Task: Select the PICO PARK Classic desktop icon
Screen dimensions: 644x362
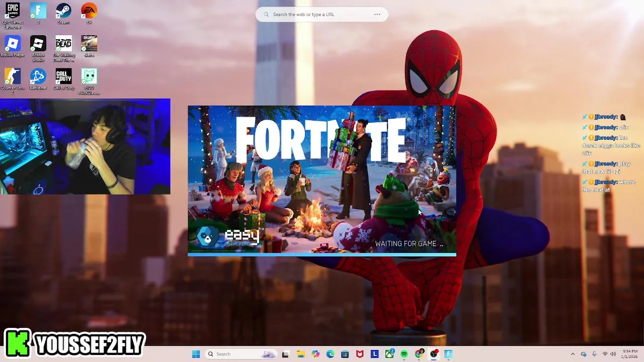Action: (x=89, y=81)
